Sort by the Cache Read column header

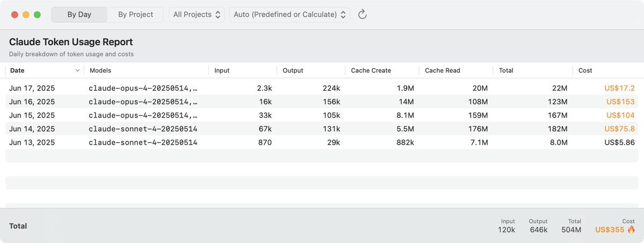click(x=456, y=70)
